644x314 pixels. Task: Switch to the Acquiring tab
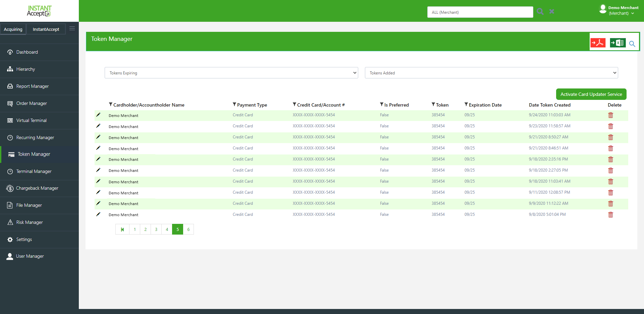point(13,29)
